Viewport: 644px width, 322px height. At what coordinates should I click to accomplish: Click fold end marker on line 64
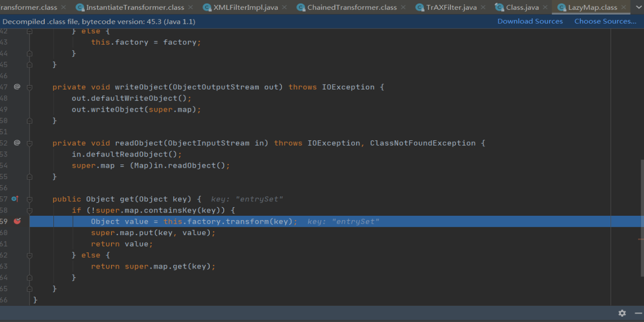(x=30, y=278)
